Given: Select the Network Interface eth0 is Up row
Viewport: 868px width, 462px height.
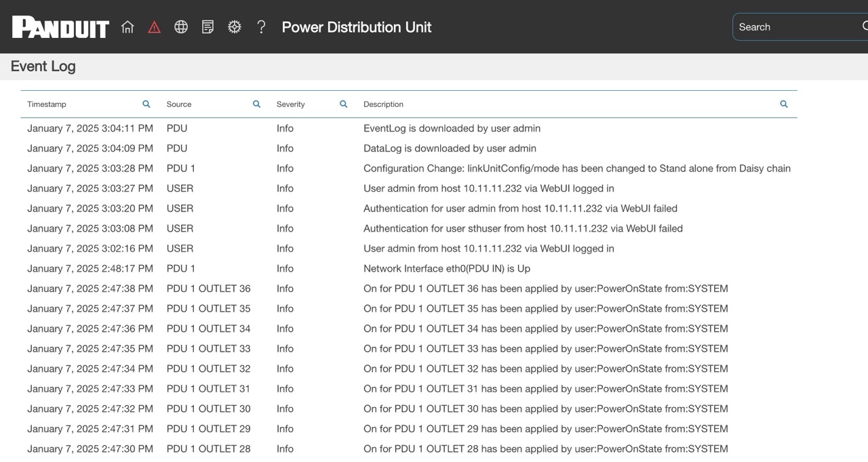Looking at the screenshot, I should pos(409,268).
